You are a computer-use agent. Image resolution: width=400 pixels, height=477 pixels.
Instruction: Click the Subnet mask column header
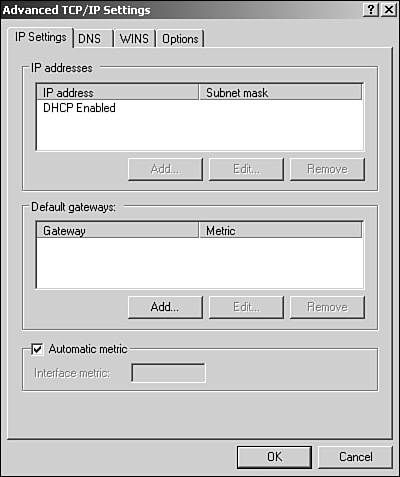(x=280, y=92)
